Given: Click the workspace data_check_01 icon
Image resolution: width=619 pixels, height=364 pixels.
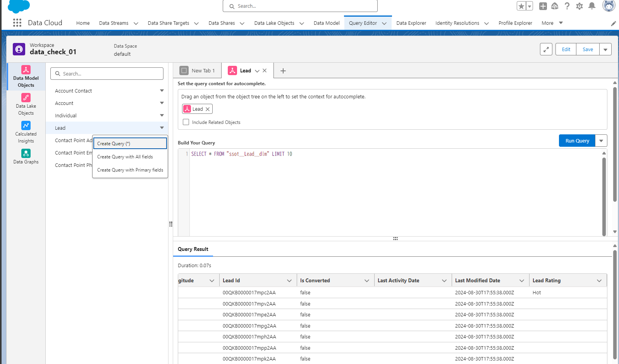Looking at the screenshot, I should click(19, 49).
